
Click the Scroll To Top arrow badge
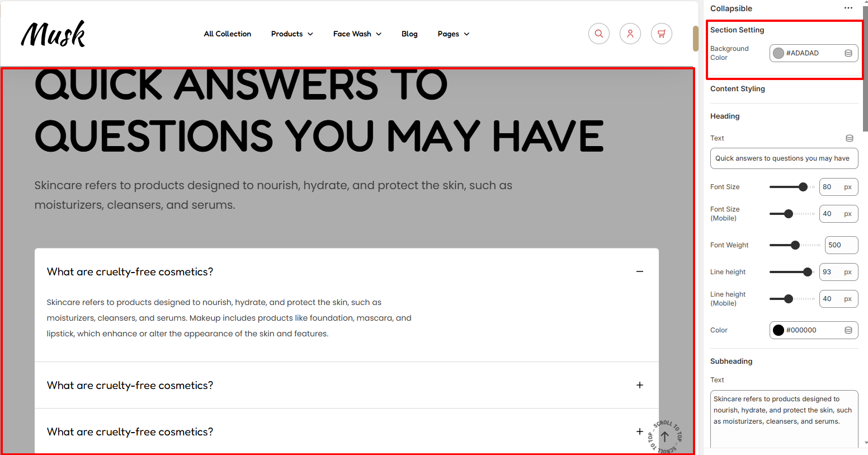[664, 436]
